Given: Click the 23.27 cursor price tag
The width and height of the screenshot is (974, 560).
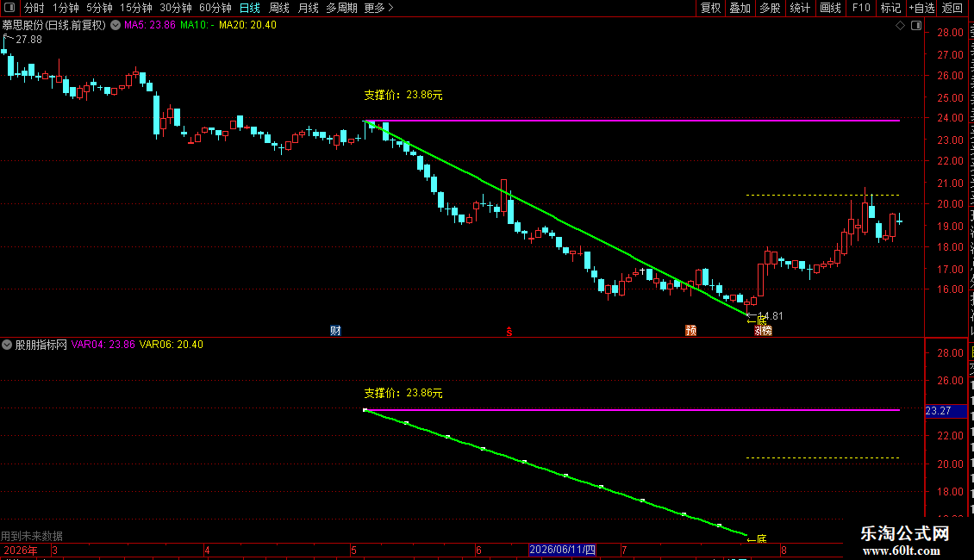Looking at the screenshot, I should click(x=946, y=411).
